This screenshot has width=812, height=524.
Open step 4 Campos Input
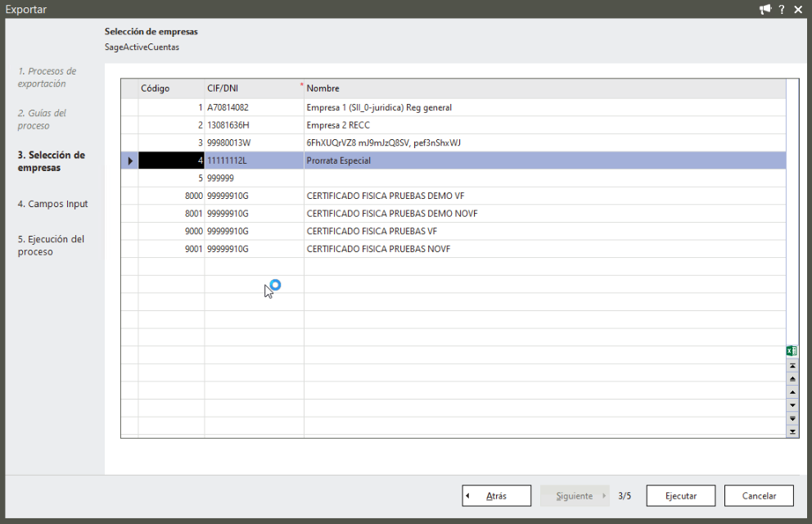pyautogui.click(x=52, y=204)
